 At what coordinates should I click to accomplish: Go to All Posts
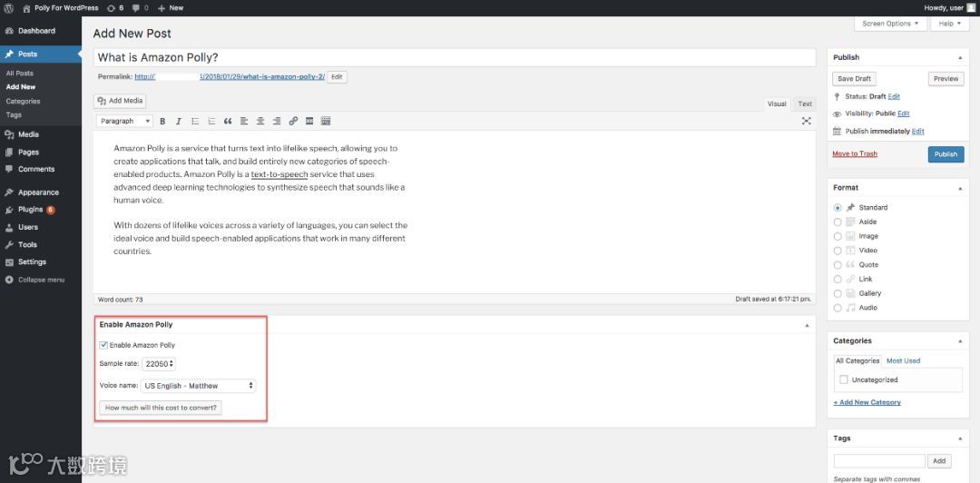tap(19, 74)
